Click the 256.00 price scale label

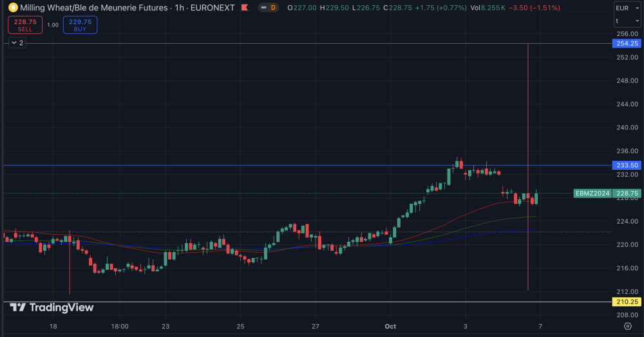point(627,34)
